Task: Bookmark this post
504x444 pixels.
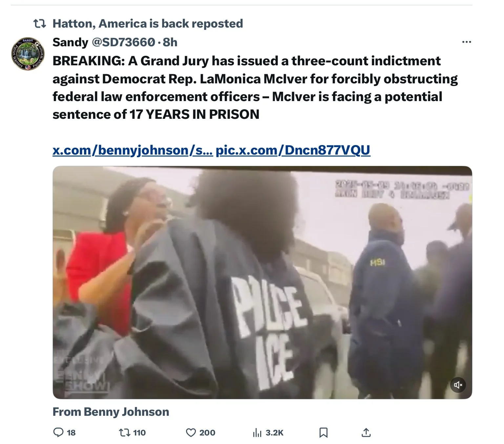Action: pos(324,433)
